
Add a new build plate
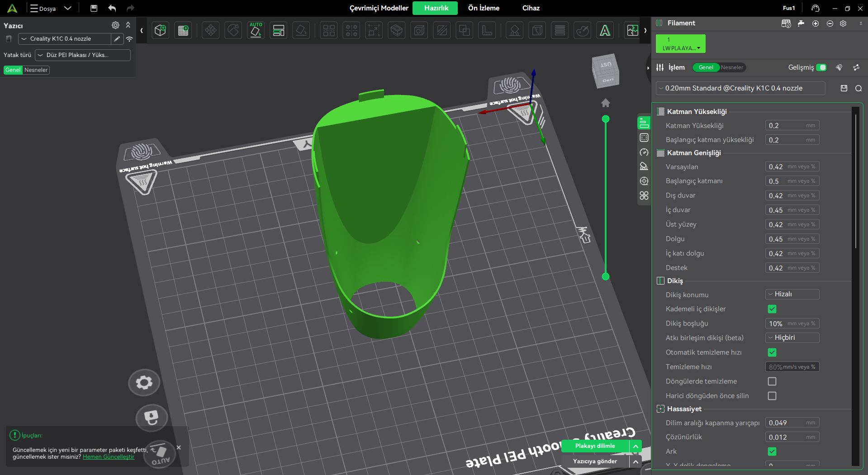pos(183,31)
